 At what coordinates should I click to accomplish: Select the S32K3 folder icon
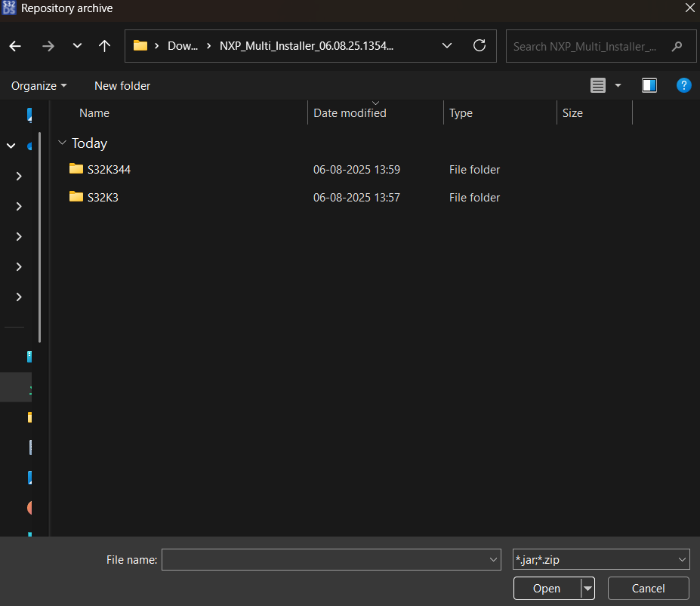click(76, 196)
